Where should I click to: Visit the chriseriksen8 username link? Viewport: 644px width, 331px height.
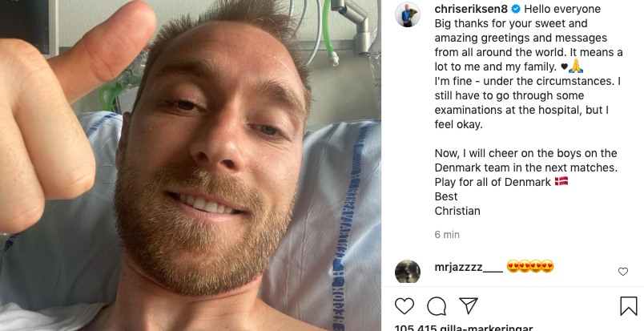(472, 9)
